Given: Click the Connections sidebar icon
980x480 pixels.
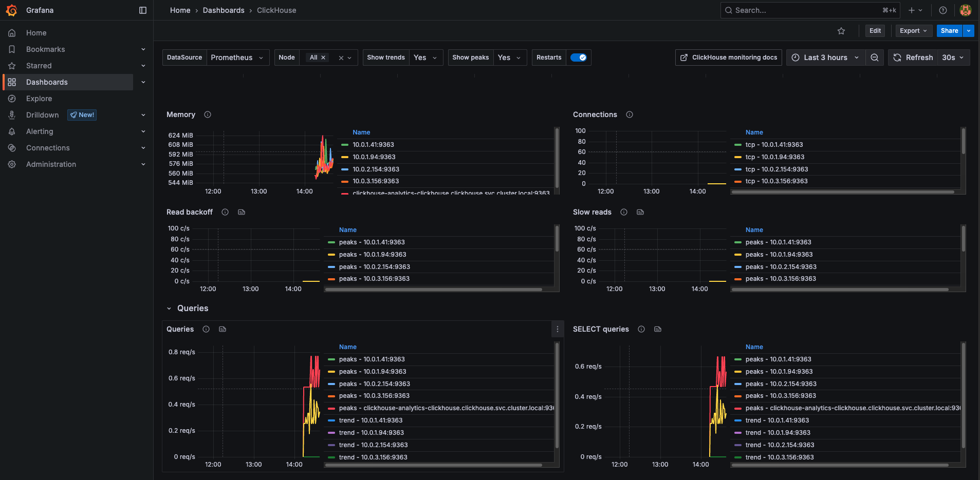Looking at the screenshot, I should (12, 148).
